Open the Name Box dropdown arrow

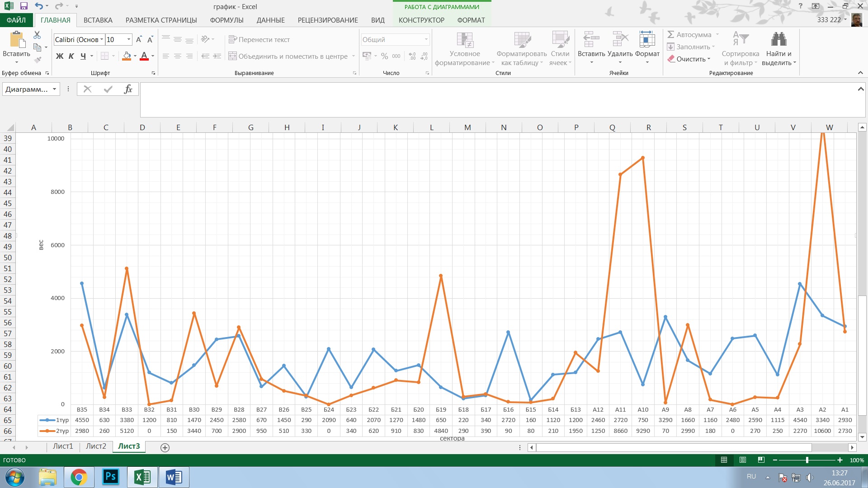click(54, 89)
